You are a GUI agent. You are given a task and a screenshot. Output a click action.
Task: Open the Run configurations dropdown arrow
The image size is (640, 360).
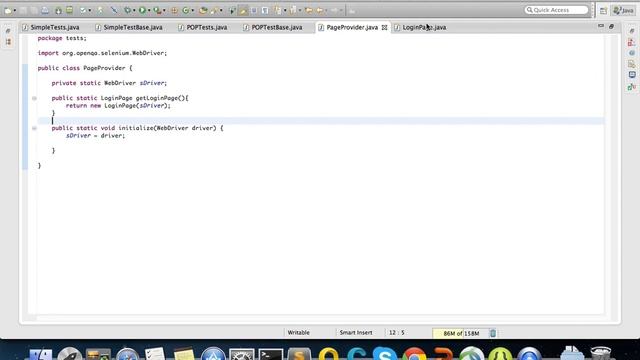149,11
